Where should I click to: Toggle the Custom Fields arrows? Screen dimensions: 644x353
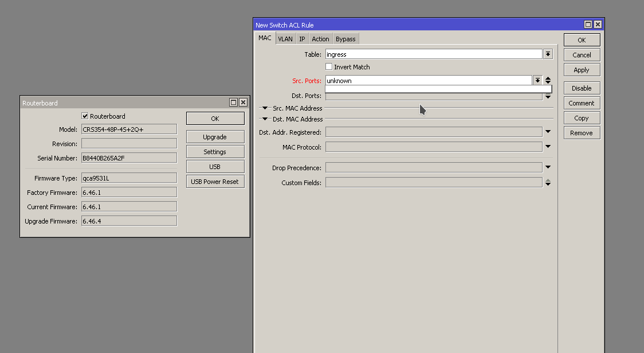click(x=548, y=182)
